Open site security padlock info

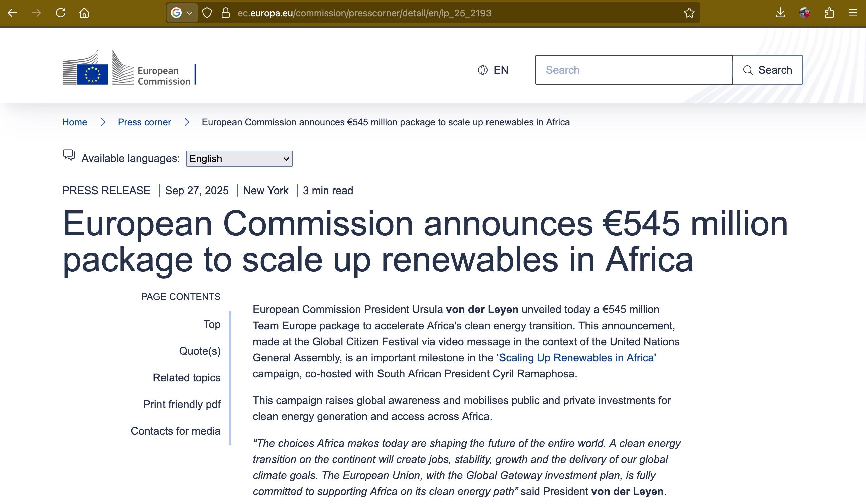pyautogui.click(x=225, y=13)
